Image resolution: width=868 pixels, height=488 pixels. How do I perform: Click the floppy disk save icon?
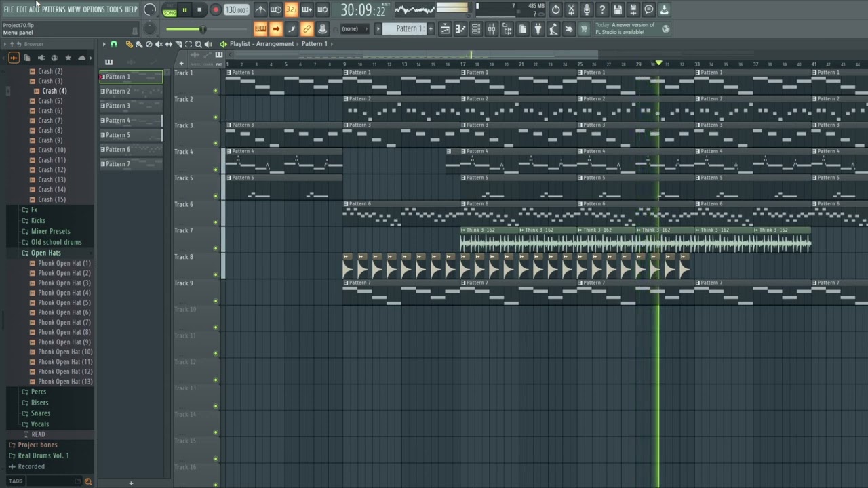point(618,9)
